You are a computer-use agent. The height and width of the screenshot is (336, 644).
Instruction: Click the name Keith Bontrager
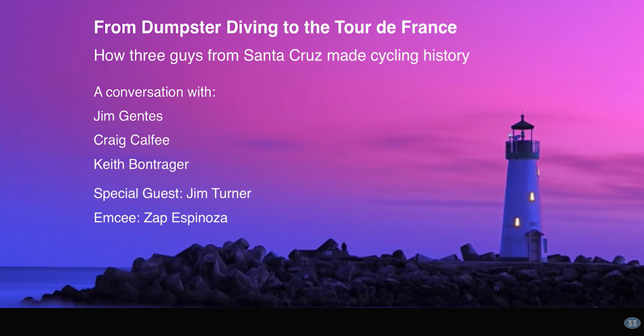(x=141, y=164)
